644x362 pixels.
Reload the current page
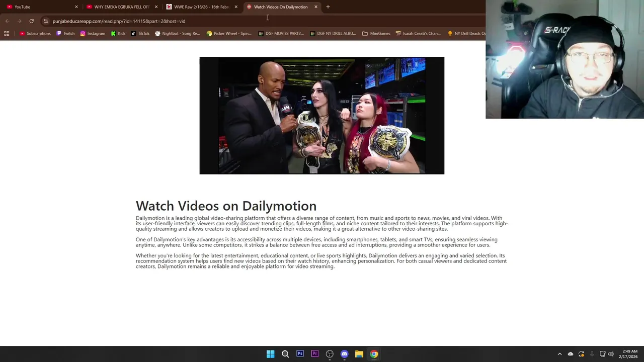point(31,21)
